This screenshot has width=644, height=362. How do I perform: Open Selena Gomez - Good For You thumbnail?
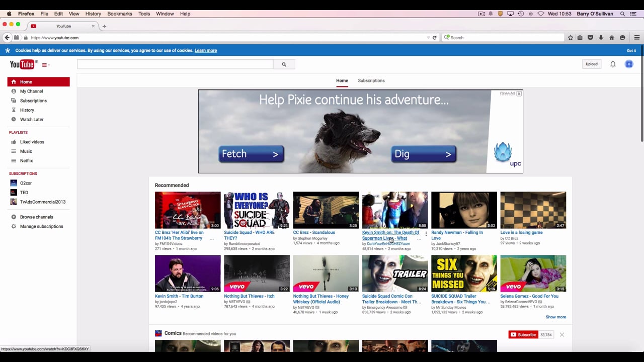(533, 274)
